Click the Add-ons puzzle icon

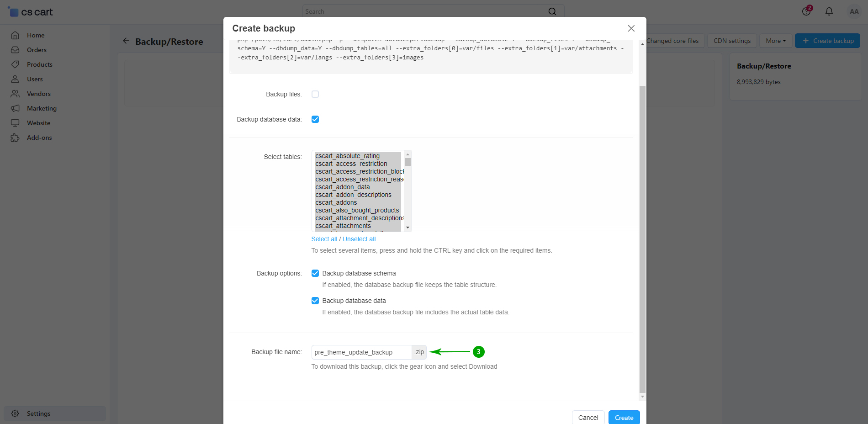tap(15, 138)
